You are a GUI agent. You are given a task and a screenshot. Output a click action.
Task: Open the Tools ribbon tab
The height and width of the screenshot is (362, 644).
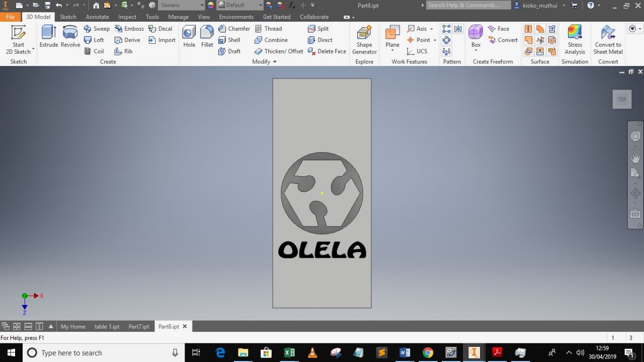(x=152, y=17)
